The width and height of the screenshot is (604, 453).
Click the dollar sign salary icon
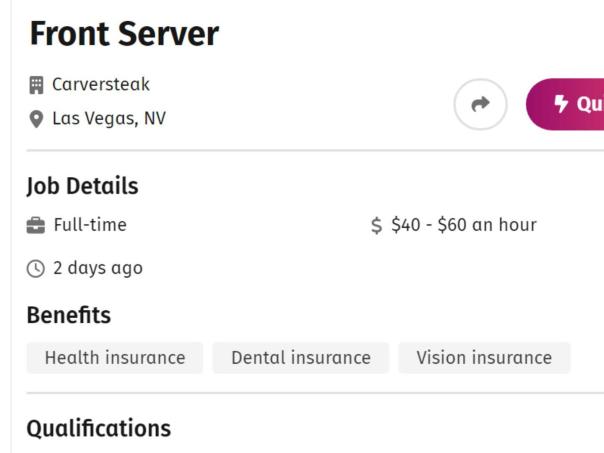pyautogui.click(x=377, y=226)
